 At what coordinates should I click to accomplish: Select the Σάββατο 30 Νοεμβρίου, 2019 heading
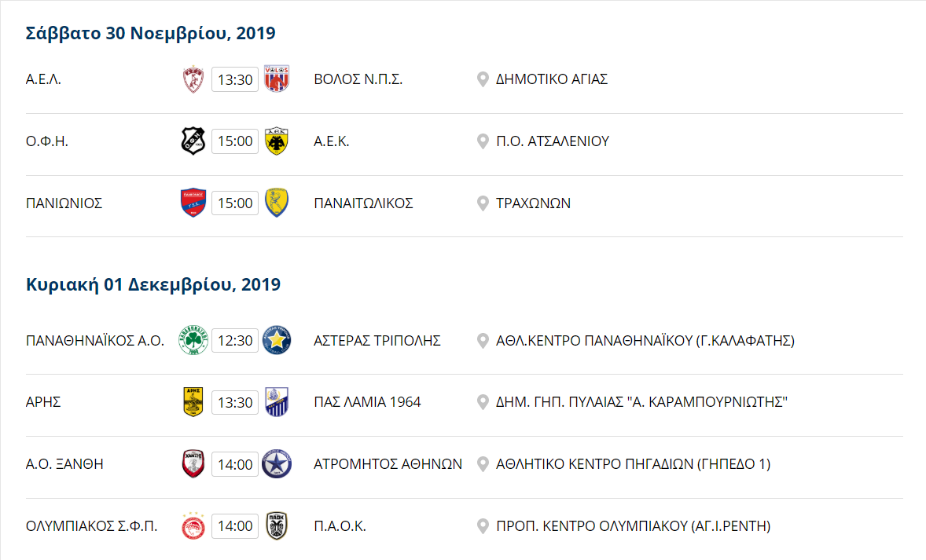coord(151,33)
